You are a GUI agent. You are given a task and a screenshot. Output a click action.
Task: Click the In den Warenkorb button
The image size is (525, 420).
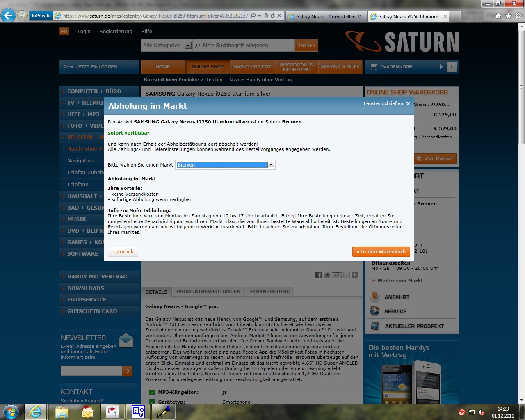click(x=381, y=251)
